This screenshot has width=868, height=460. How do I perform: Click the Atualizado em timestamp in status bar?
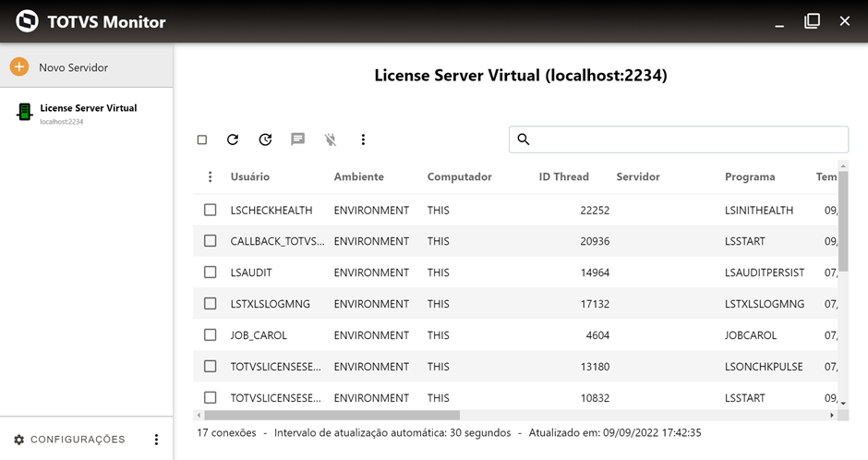point(614,433)
